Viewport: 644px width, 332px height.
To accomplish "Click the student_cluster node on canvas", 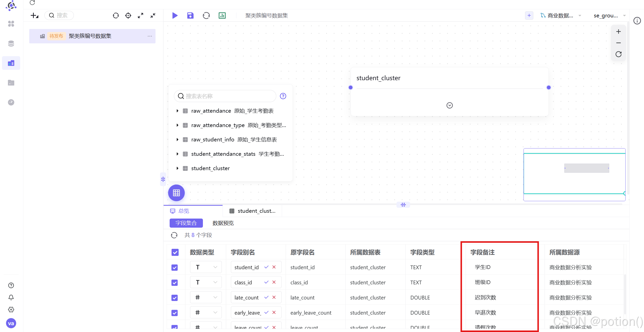I will click(450, 92).
